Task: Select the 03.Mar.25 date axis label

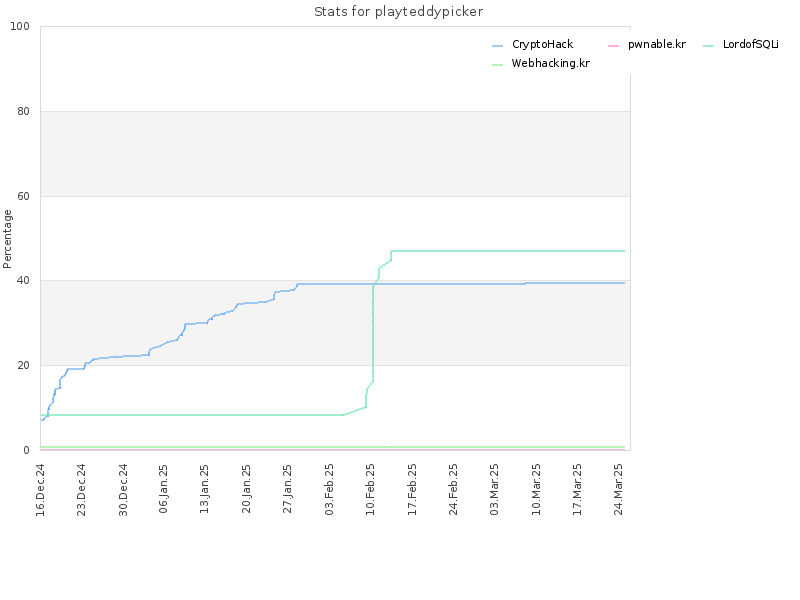Action: coord(494,490)
